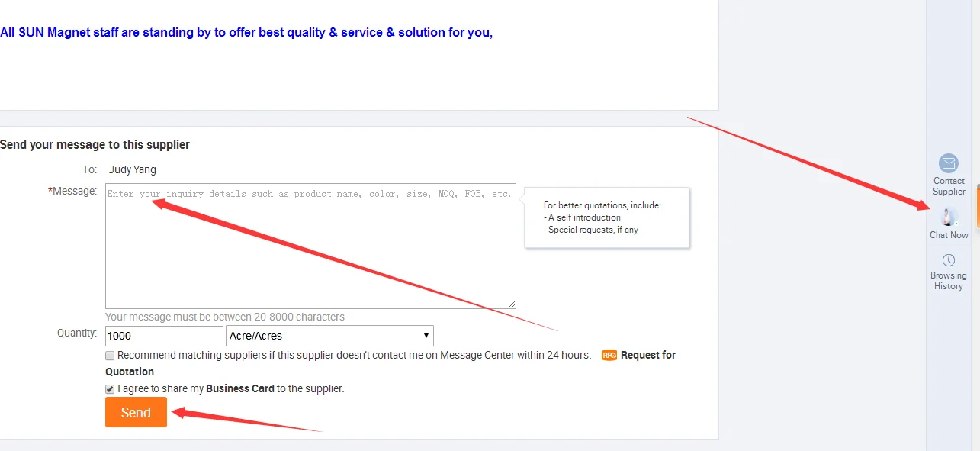Click the blue SUN Magnet staff sentence

[x=246, y=32]
